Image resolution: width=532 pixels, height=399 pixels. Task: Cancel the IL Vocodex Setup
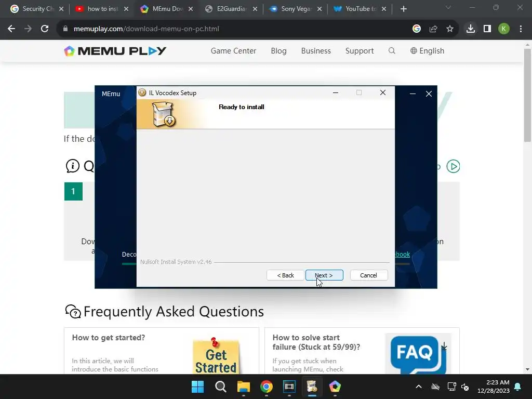tap(368, 275)
